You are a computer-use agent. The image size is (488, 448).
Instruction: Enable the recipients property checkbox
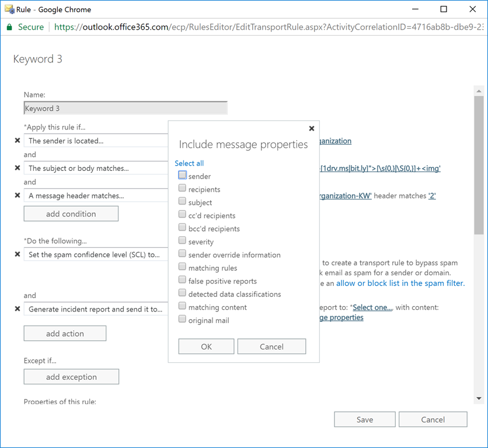pos(183,188)
